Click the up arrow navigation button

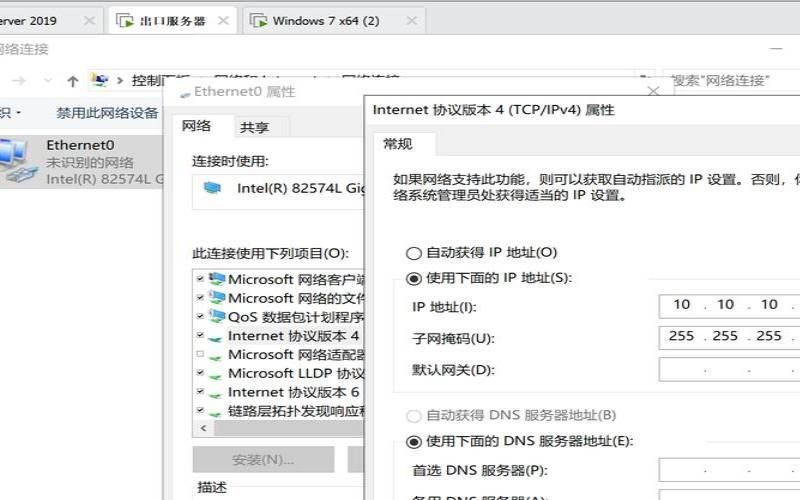pos(73,81)
